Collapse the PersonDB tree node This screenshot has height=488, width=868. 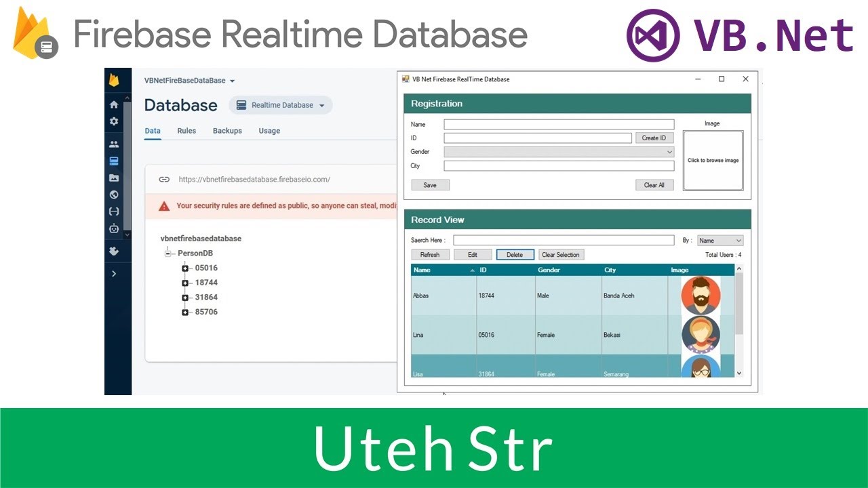[x=167, y=253]
